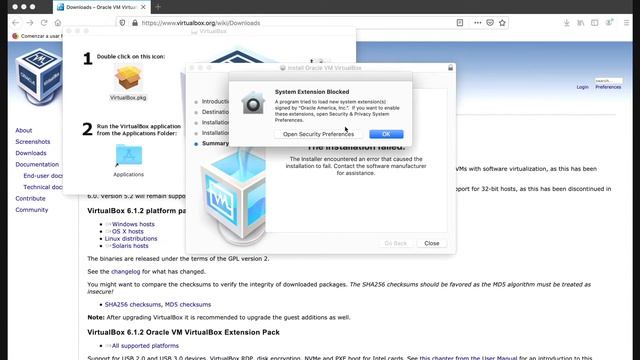
Task: Open Technical docs sidebar link
Action: [x=43, y=187]
